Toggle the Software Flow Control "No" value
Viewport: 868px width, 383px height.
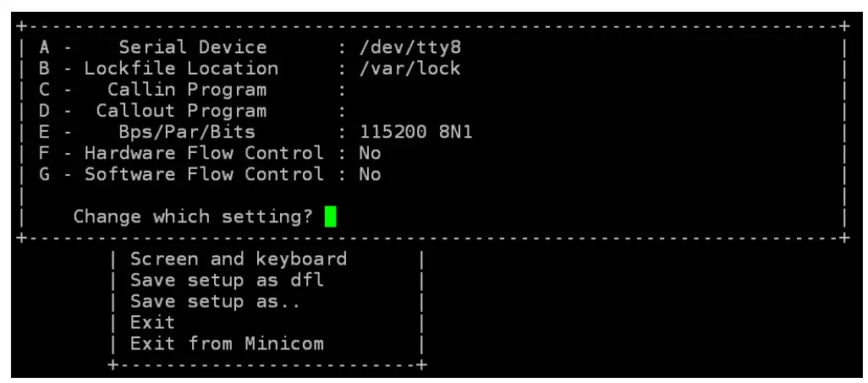click(x=370, y=174)
